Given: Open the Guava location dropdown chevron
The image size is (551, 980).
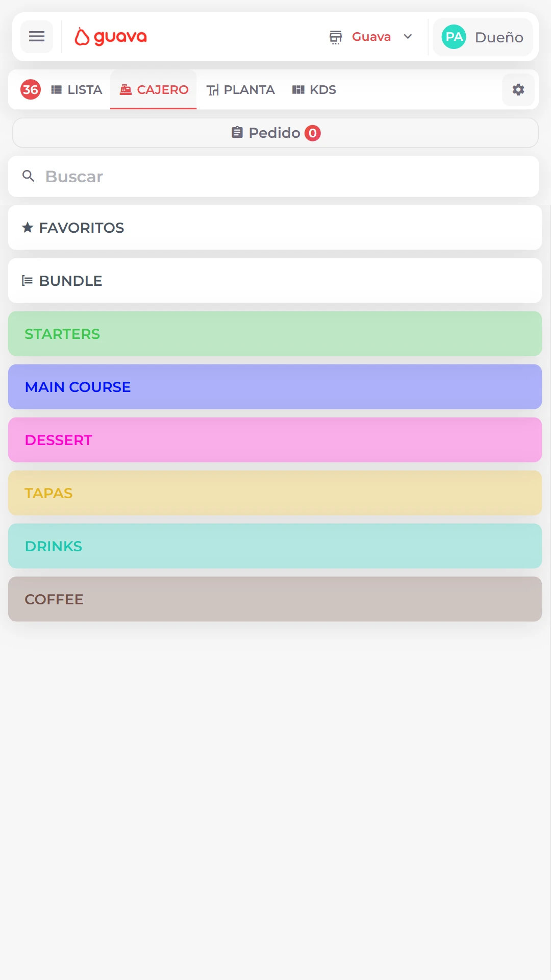Looking at the screenshot, I should coord(408,36).
